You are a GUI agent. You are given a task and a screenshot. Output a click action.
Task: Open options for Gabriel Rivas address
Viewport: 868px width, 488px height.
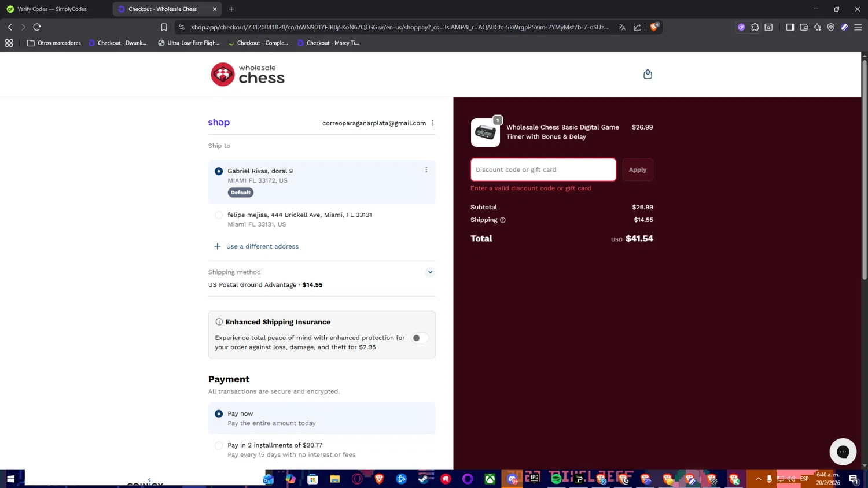(x=426, y=170)
